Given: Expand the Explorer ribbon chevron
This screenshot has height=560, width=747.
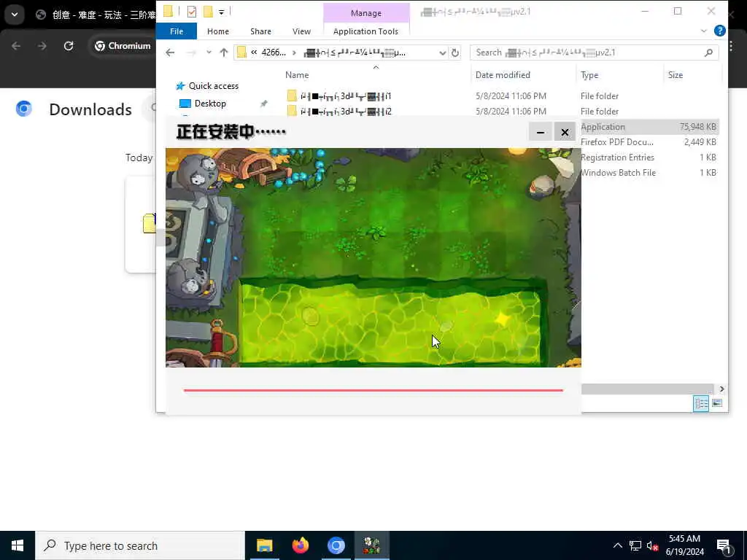Looking at the screenshot, I should pyautogui.click(x=704, y=31).
